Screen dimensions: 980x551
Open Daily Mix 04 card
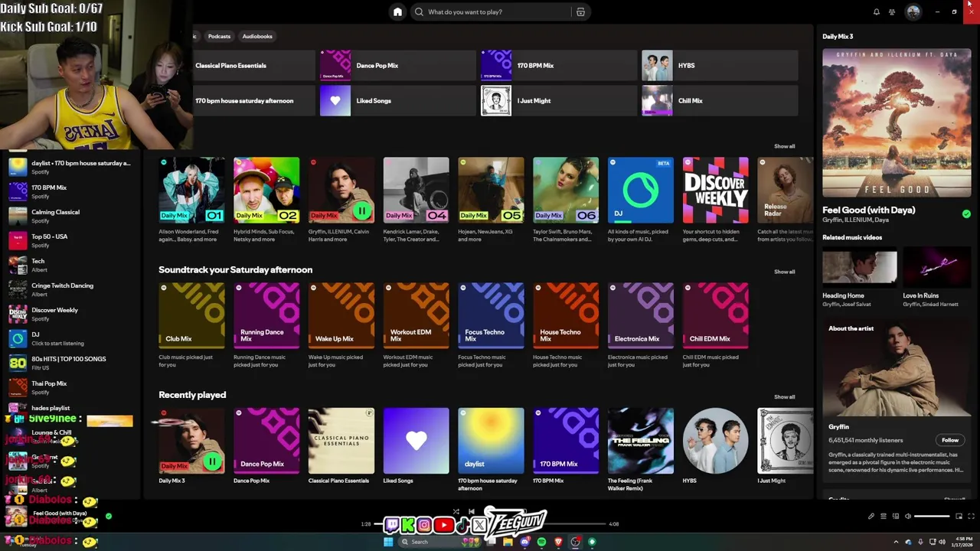[416, 200]
